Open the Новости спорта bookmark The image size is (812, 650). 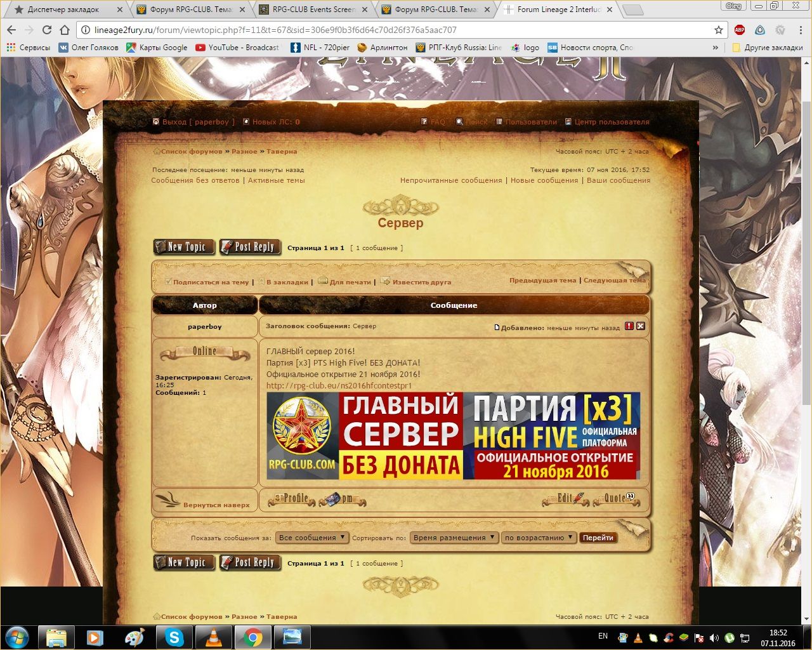coord(590,48)
